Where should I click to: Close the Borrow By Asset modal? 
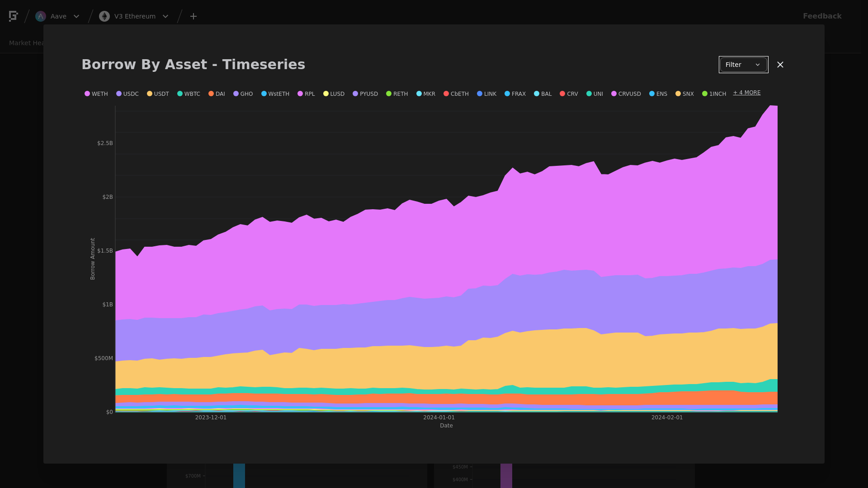[x=780, y=65]
